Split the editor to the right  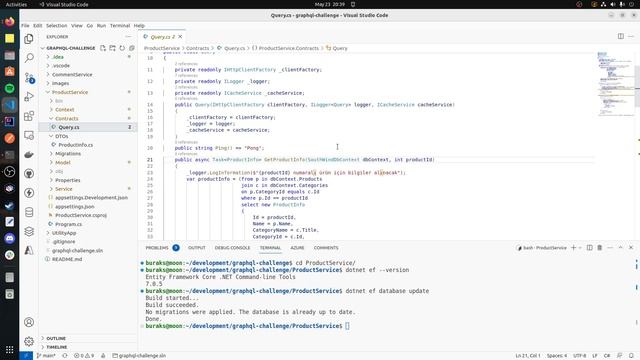coord(620,36)
